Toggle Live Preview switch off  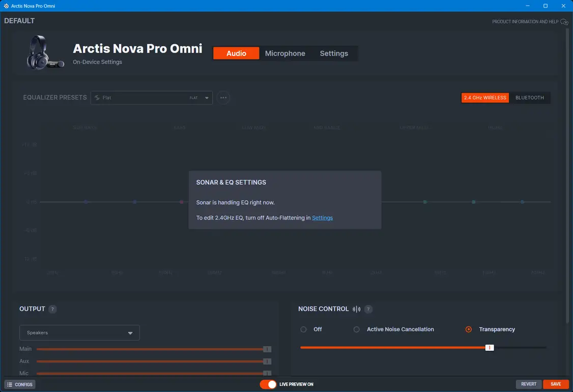(268, 384)
